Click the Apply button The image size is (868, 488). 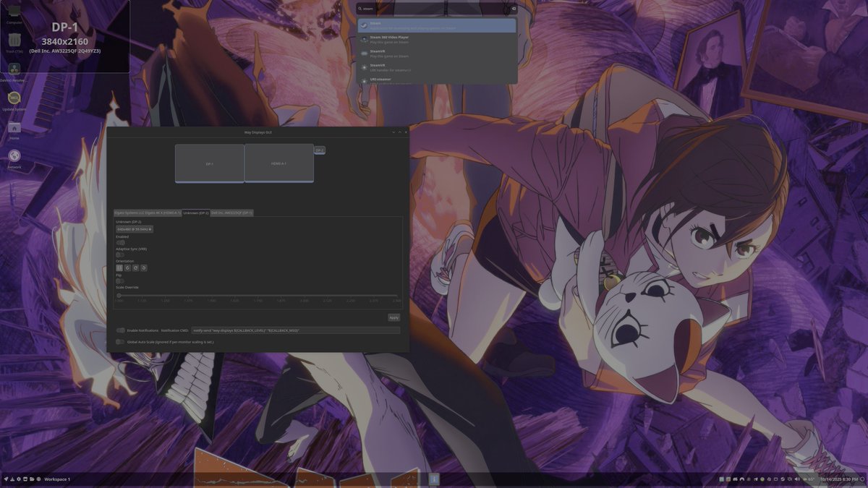[x=393, y=317]
